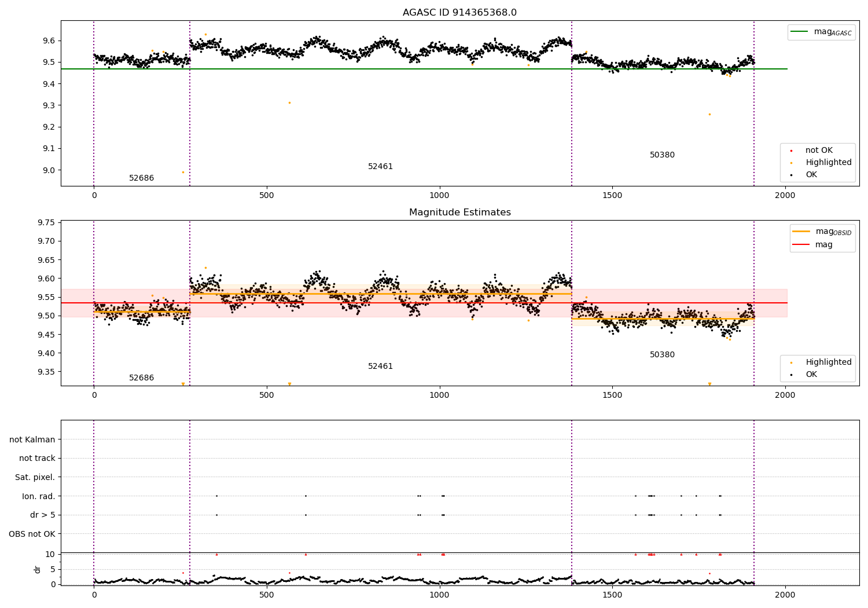Click 'OK' in the middle plot legend
868x608 pixels.
(810, 375)
